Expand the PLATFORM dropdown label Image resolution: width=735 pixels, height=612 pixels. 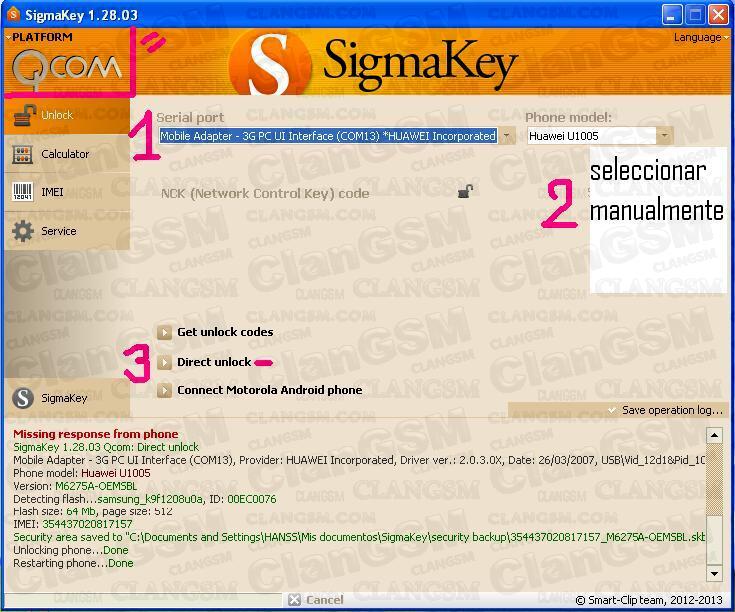click(40, 37)
